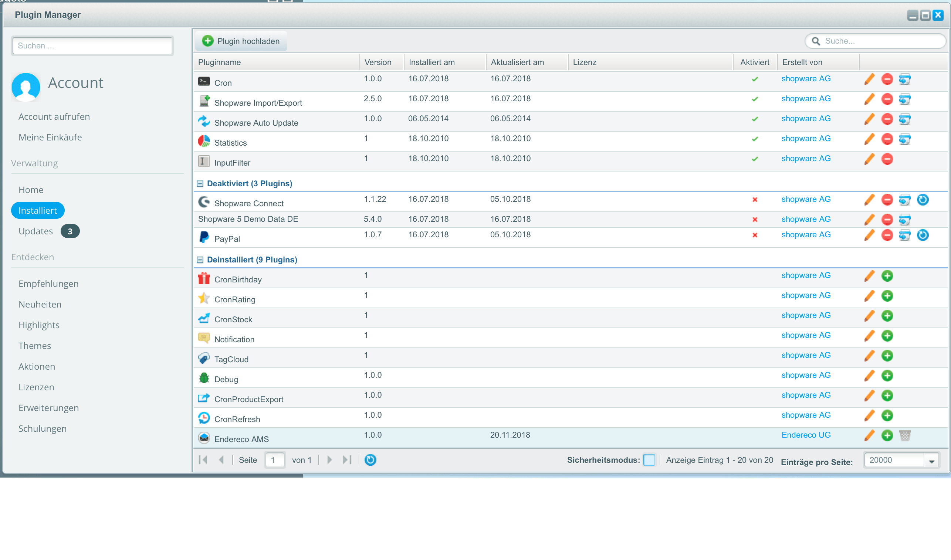Activate Shopware Connect via red cross
This screenshot has height=560, width=951.
(x=755, y=200)
